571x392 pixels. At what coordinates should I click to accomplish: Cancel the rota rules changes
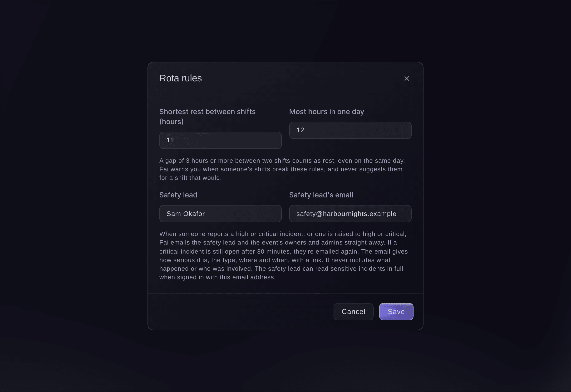point(353,312)
